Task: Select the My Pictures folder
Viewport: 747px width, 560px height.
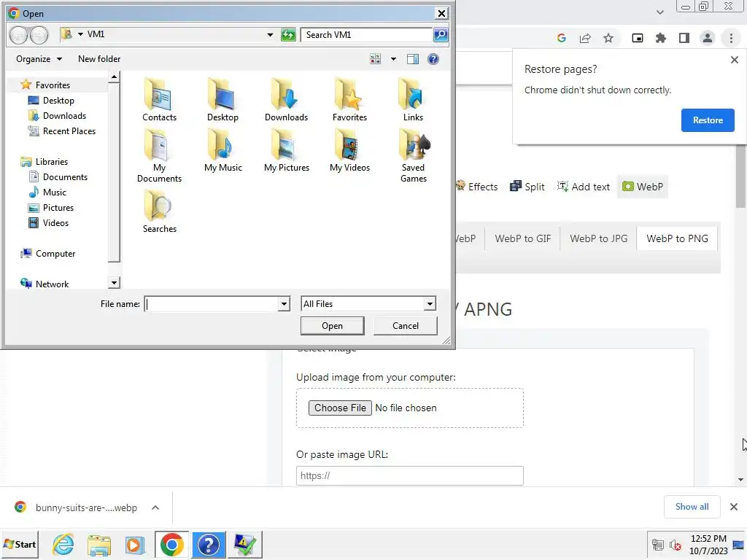Action: [286, 150]
